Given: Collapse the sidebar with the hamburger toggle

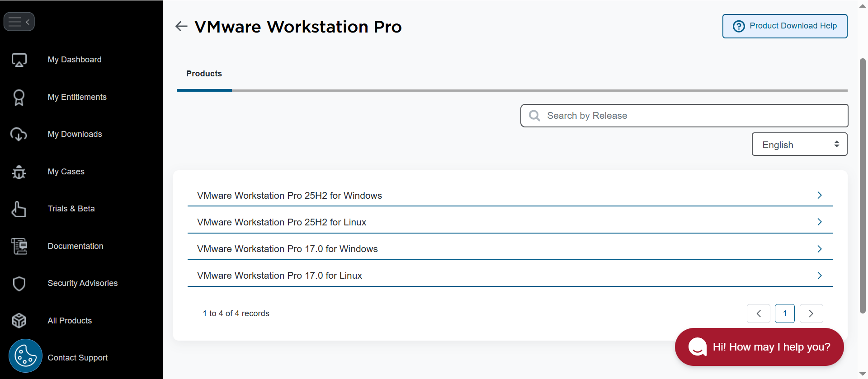Looking at the screenshot, I should [x=19, y=22].
